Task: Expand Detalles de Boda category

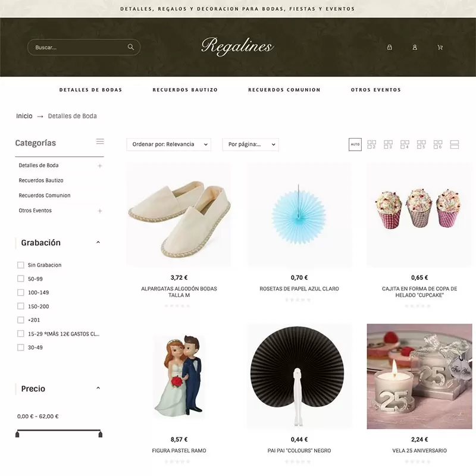Action: click(x=100, y=166)
